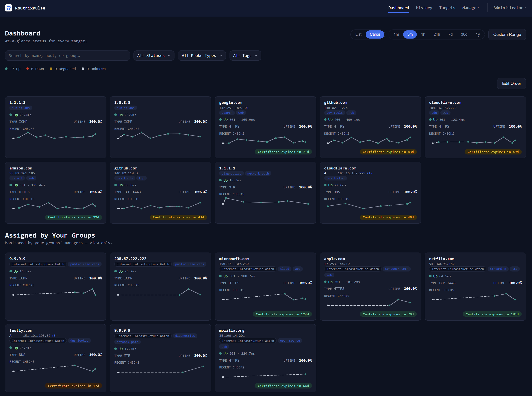The height and width of the screenshot is (396, 532).
Task: Expand the Manage menu
Action: (x=470, y=8)
